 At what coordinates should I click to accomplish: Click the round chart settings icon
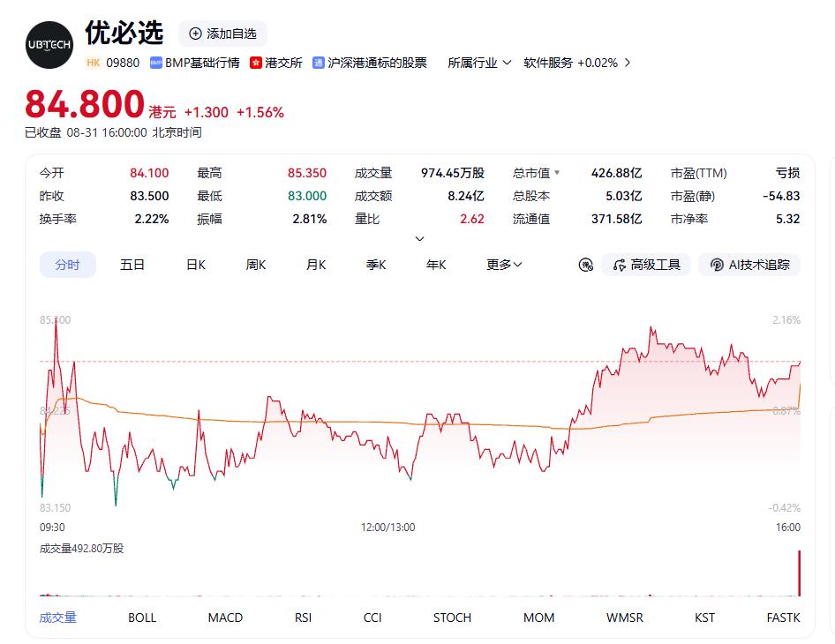point(586,265)
